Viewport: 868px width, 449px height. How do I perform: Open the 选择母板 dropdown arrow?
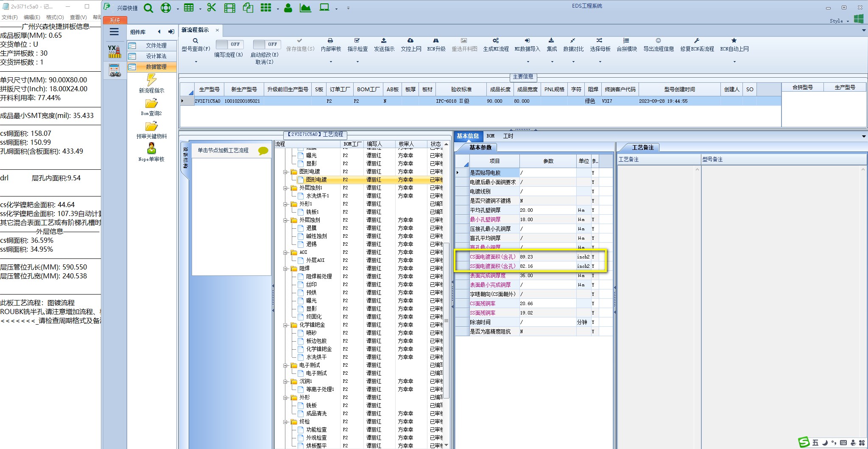pos(600,62)
